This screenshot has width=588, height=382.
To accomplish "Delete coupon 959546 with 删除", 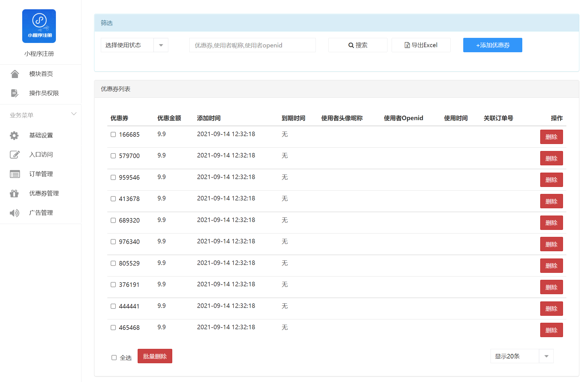I will (x=551, y=180).
